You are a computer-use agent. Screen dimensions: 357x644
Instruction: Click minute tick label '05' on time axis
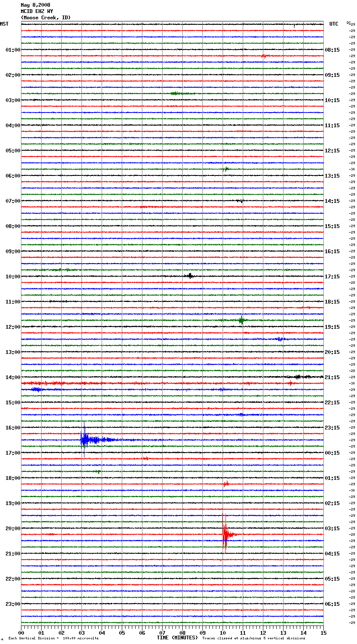122,633
